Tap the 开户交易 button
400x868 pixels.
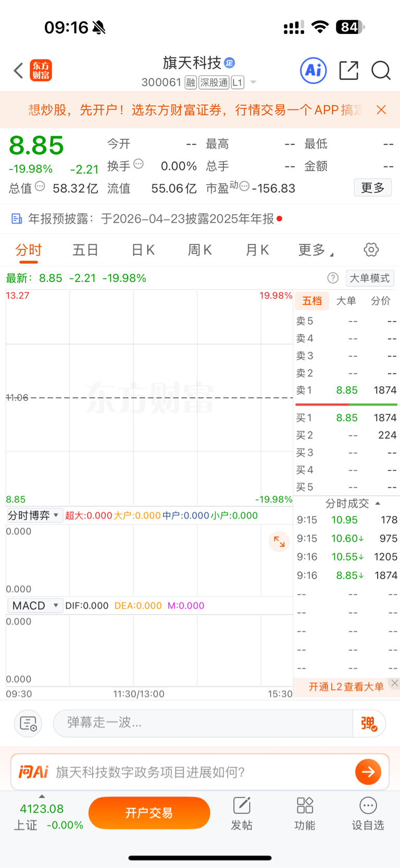coord(149,813)
